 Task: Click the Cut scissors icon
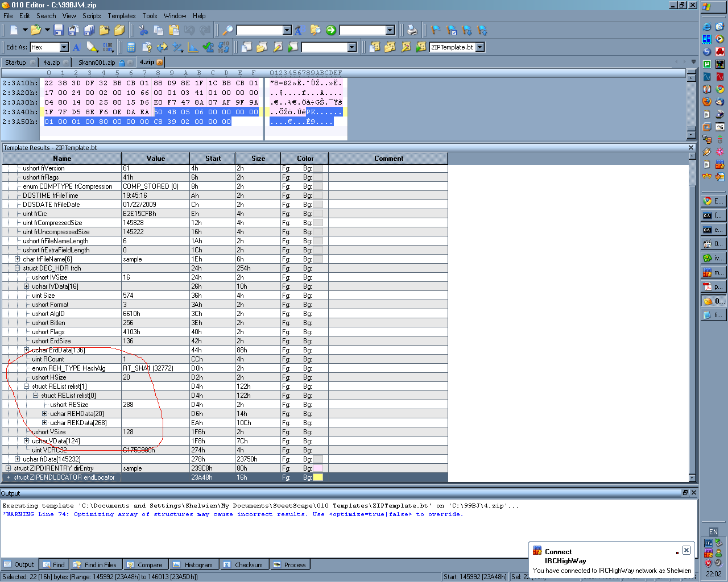[x=143, y=30]
